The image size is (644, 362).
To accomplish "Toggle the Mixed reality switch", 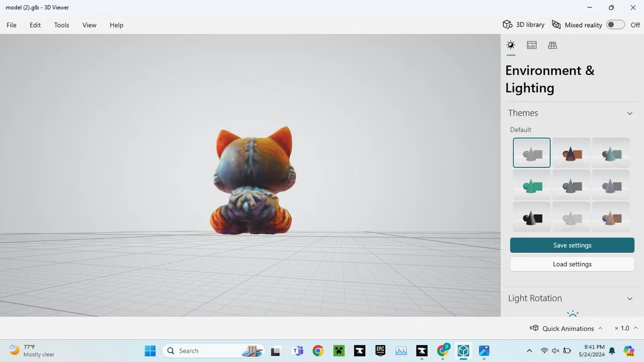I will pos(615,25).
